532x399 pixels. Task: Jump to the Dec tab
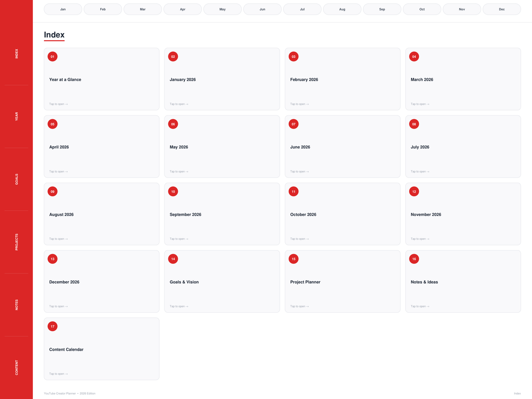[502, 9]
